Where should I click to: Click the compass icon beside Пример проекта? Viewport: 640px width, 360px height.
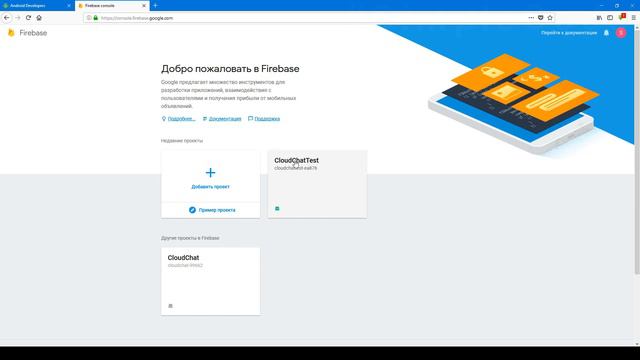(x=192, y=210)
